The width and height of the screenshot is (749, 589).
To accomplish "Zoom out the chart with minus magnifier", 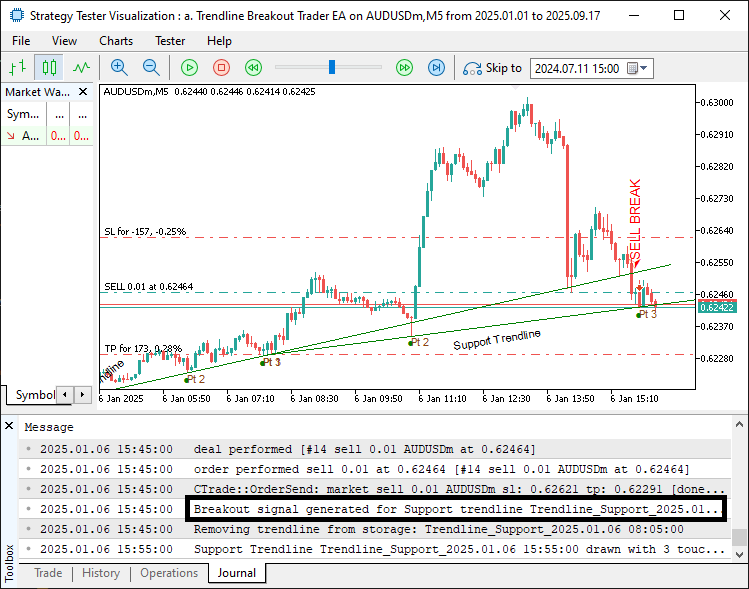I will pos(151,68).
